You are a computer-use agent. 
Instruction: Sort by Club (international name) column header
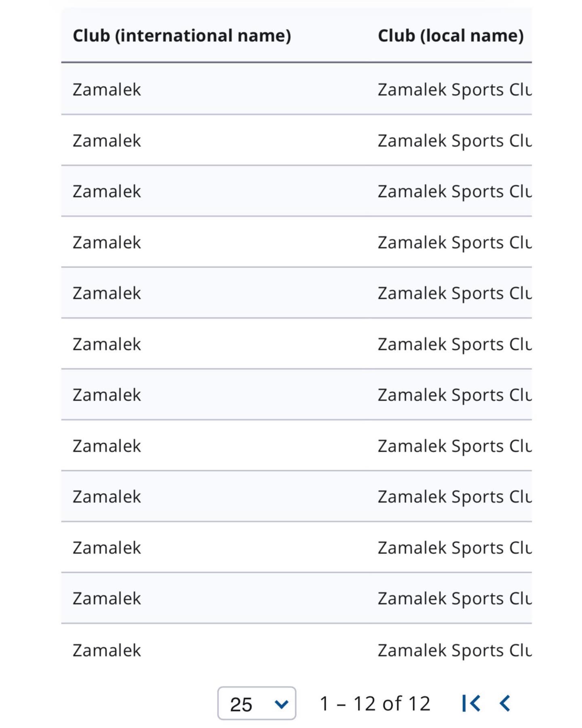[182, 36]
